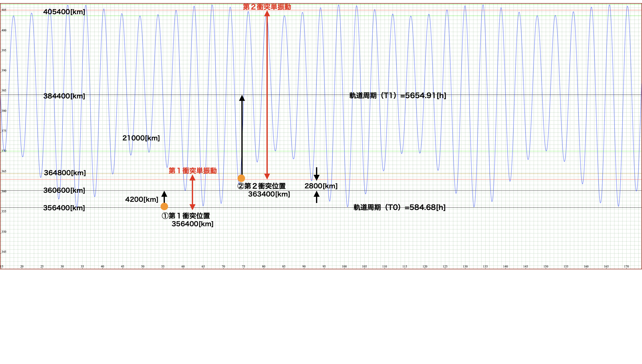Click the orange first collision position dot

pyautogui.click(x=164, y=206)
